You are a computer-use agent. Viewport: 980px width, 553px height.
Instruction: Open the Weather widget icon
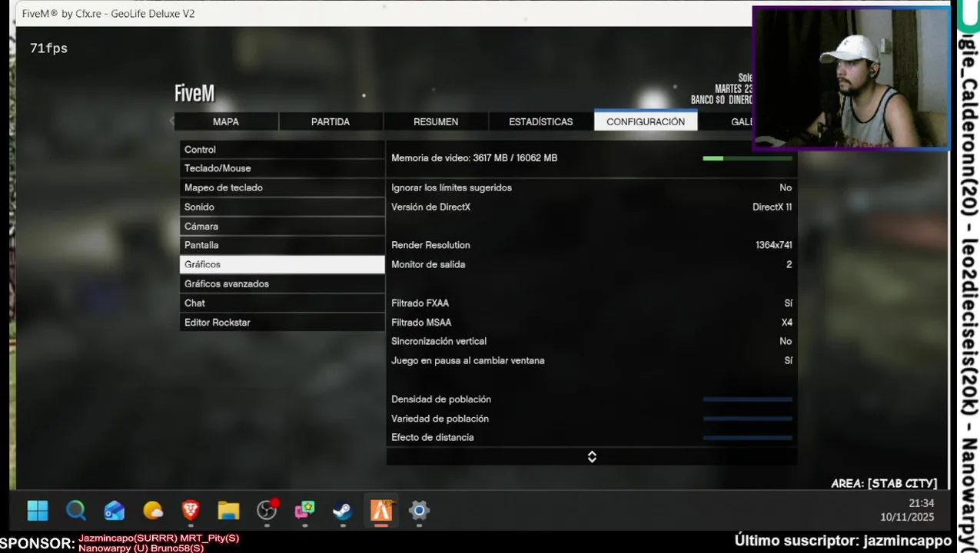[153, 510]
